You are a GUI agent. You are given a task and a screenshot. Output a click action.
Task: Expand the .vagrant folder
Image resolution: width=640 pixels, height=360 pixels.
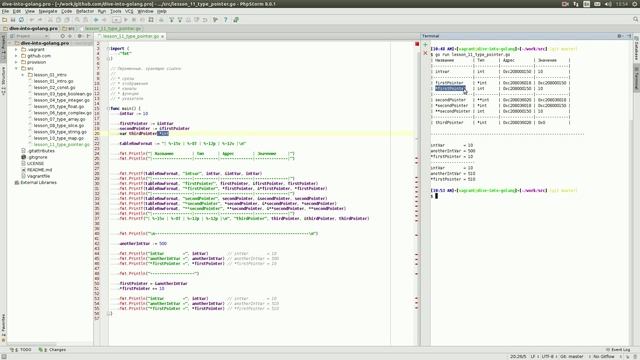[16, 49]
